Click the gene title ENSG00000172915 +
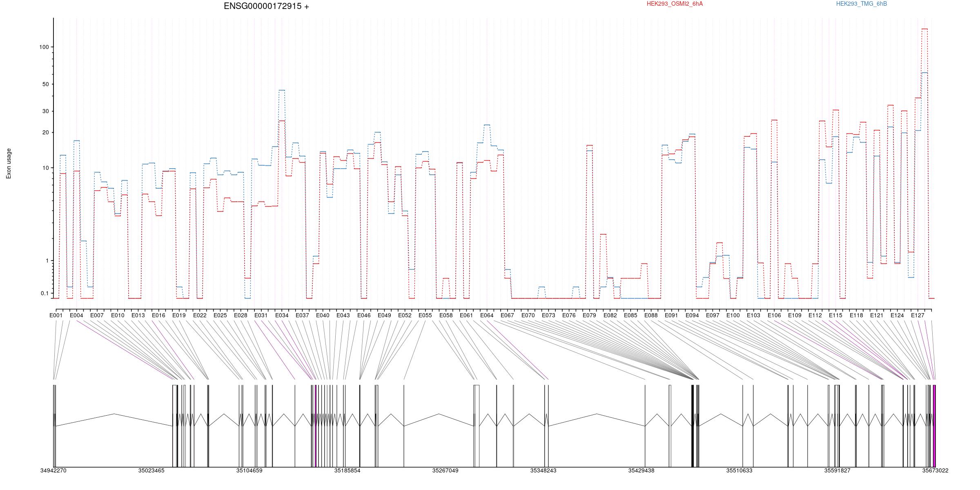 266,6
